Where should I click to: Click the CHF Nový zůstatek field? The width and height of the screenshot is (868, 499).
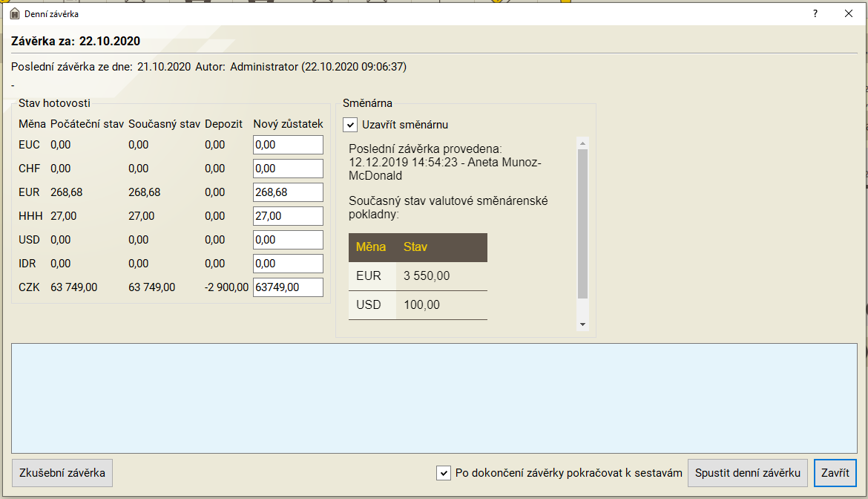(x=288, y=169)
